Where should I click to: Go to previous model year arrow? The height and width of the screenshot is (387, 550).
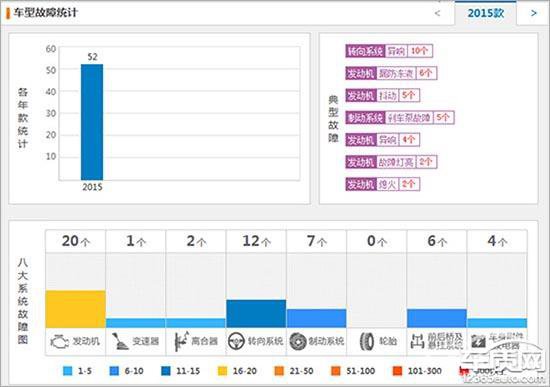coord(437,13)
